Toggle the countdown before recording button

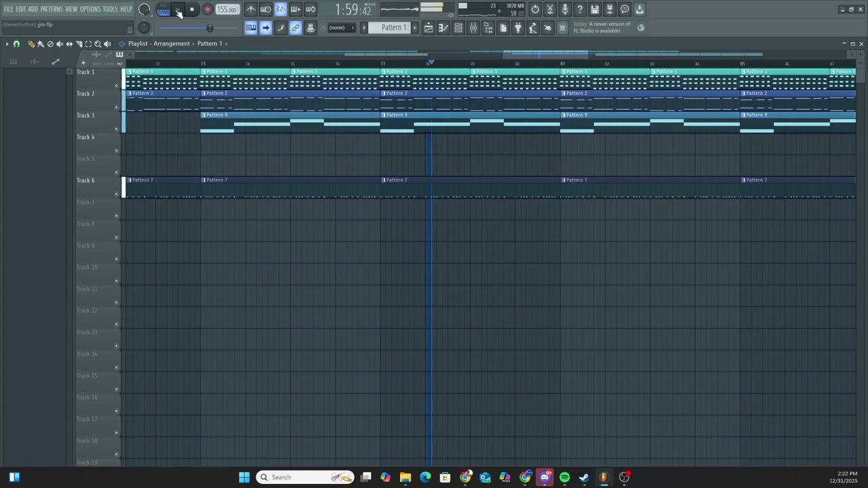coord(281,9)
